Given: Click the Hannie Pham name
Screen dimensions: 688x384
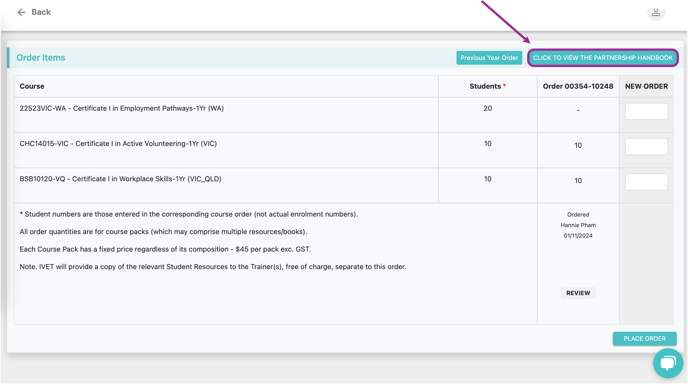Looking at the screenshot, I should 578,225.
